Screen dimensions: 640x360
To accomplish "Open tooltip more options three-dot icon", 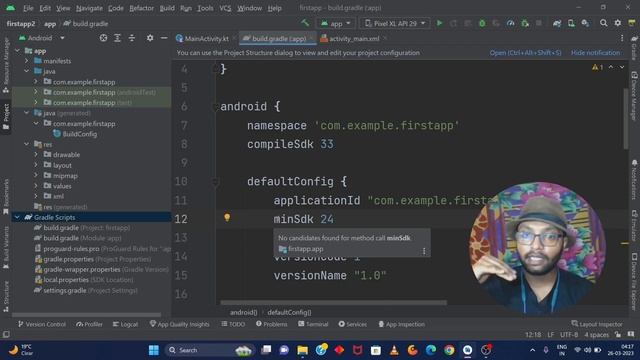I will point(424,251).
